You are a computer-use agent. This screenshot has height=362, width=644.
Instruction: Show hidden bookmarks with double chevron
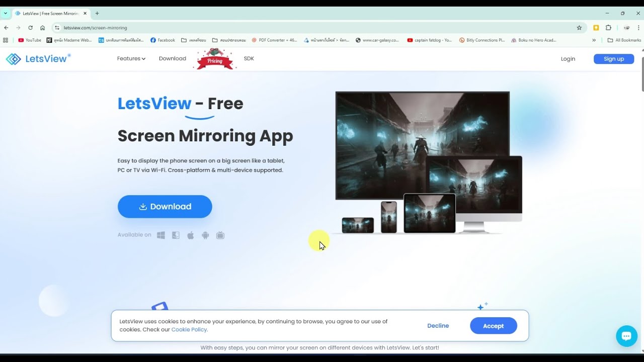point(594,40)
